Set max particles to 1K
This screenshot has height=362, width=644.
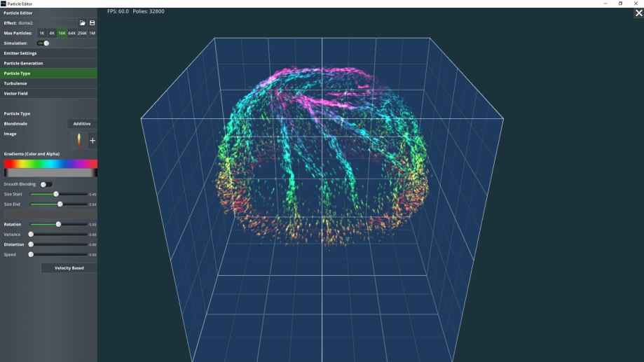(42, 33)
